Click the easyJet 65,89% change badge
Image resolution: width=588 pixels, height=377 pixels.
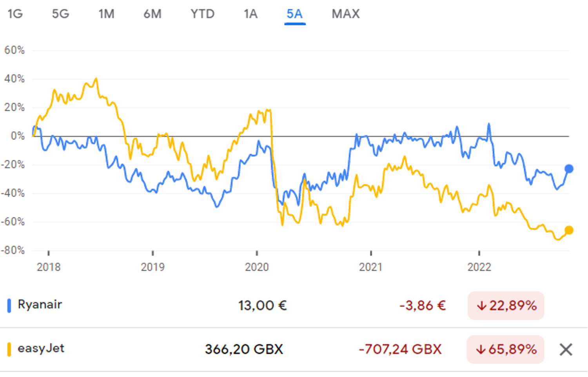pyautogui.click(x=506, y=349)
